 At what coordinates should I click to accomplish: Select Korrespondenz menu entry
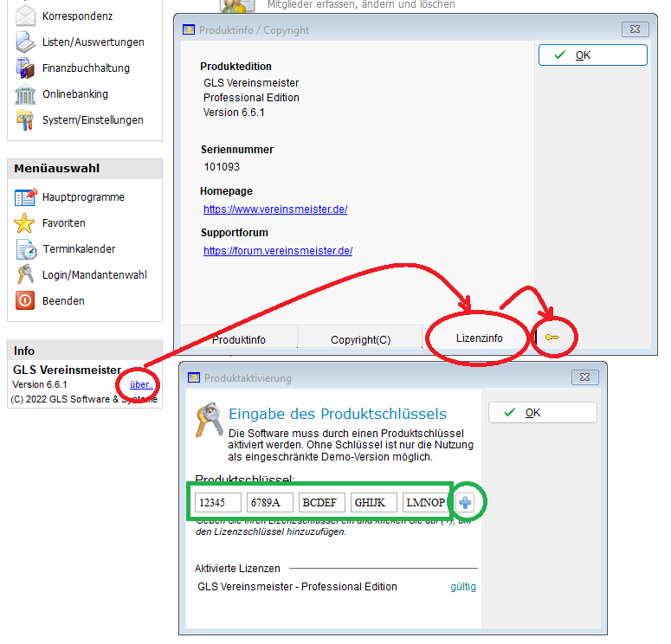click(x=77, y=16)
